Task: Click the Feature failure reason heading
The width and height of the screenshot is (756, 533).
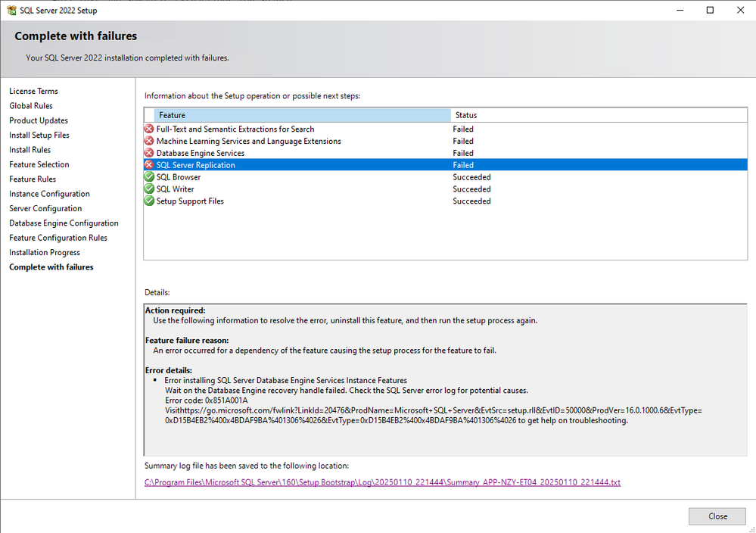Action: pos(187,340)
